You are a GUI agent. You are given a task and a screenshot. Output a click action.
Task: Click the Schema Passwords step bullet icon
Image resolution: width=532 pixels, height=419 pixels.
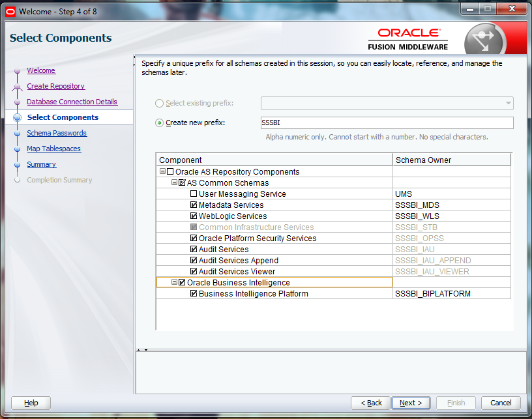[x=18, y=133]
